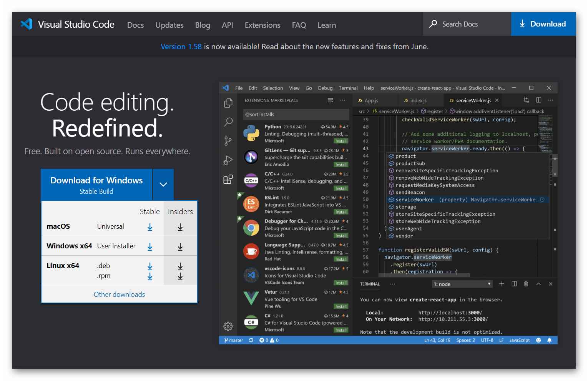Image resolution: width=588 pixels, height=381 pixels.
Task: Download Linux .rpm stable package
Action: coord(150,276)
